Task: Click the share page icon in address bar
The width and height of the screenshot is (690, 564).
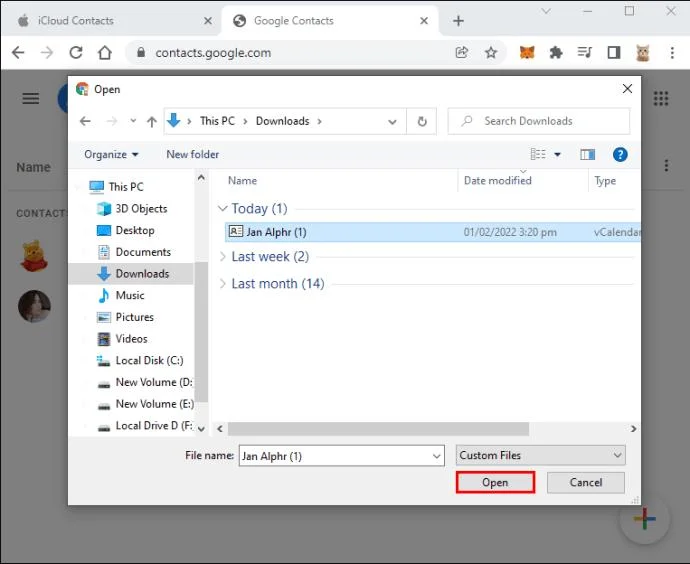Action: [461, 53]
